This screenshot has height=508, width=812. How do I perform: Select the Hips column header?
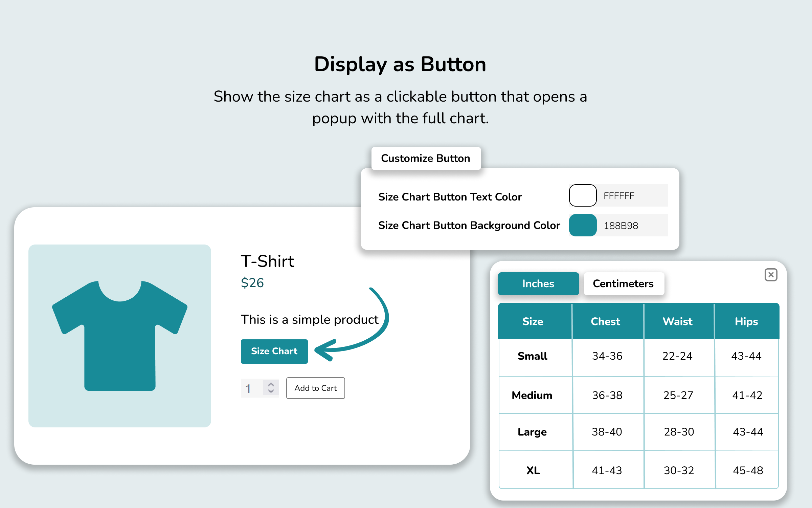746,321
